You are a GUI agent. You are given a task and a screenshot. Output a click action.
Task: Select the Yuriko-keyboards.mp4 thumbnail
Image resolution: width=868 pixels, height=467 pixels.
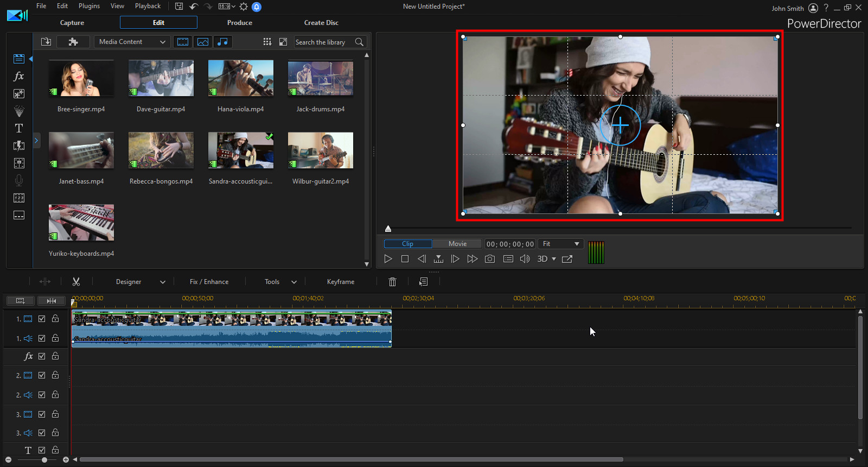pos(81,223)
